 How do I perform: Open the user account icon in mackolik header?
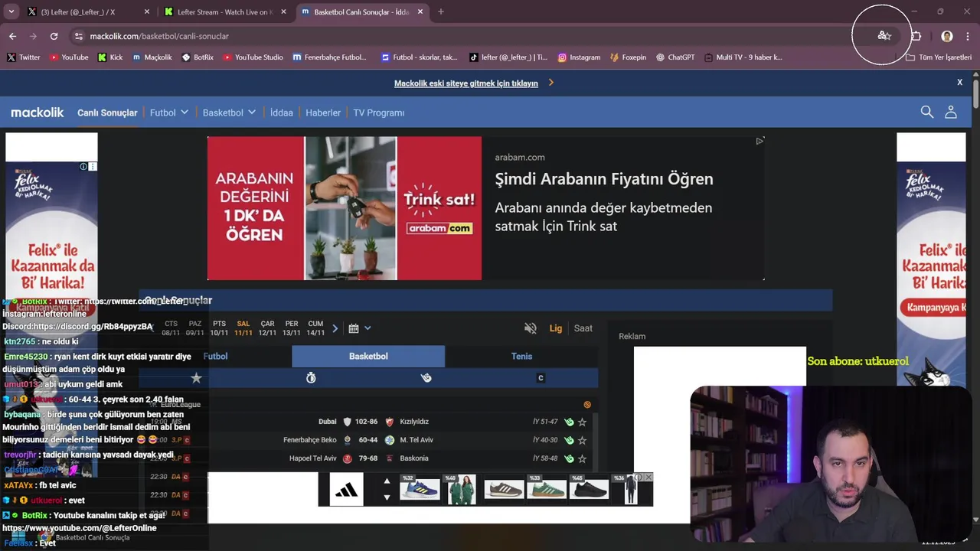pos(951,112)
